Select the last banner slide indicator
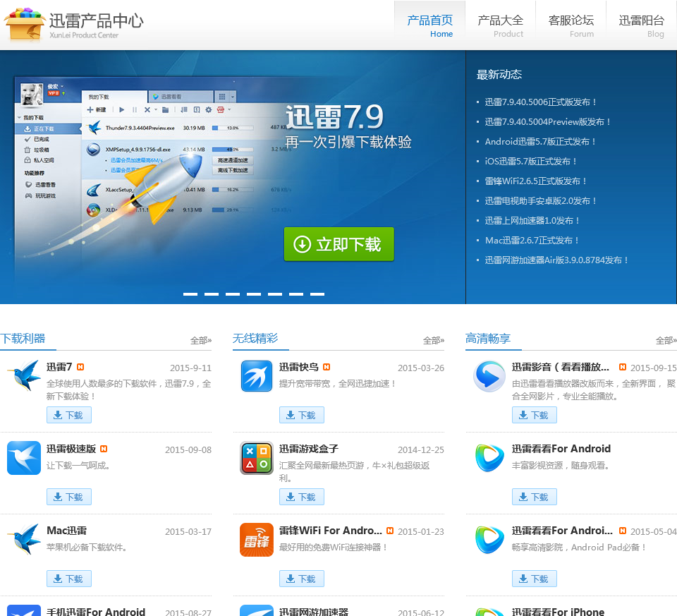 click(317, 294)
